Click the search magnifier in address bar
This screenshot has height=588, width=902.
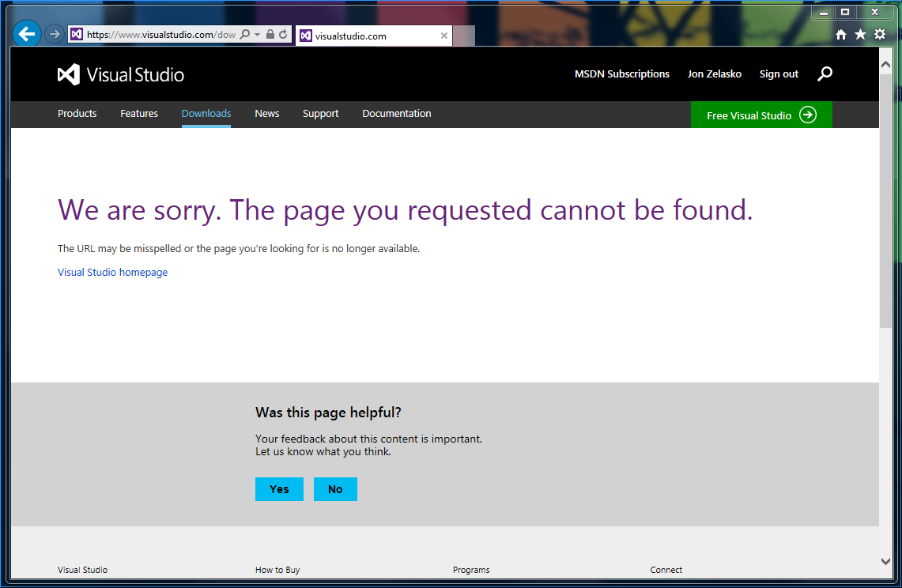coord(245,35)
